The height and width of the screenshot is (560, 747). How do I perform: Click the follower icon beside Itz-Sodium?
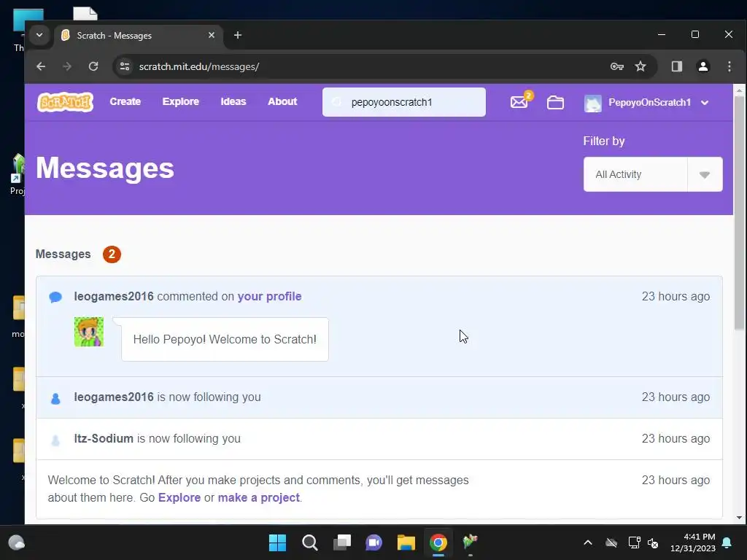click(55, 440)
